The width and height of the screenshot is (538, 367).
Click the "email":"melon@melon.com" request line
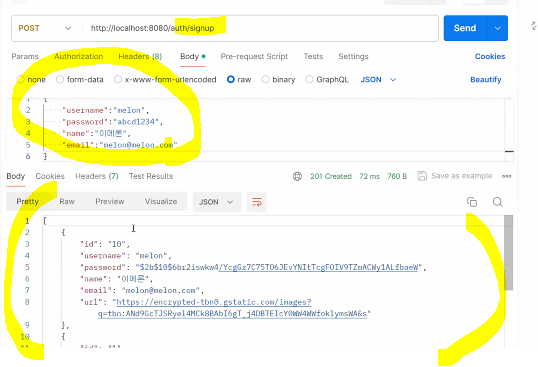point(119,145)
